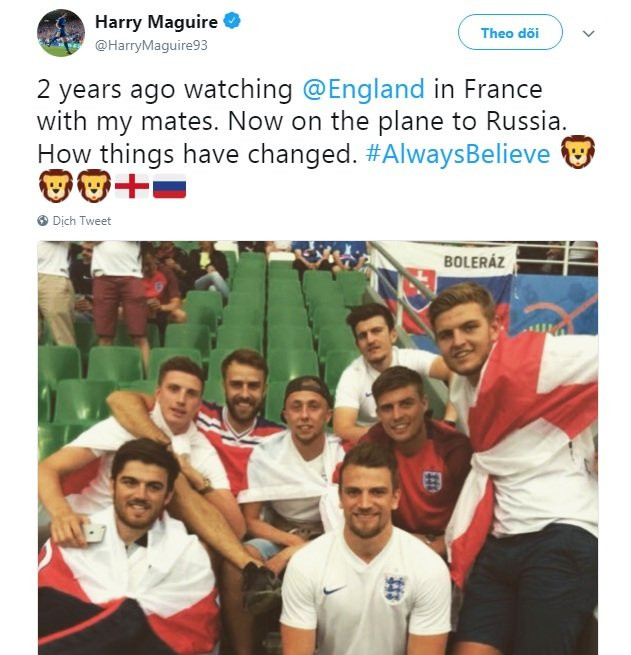This screenshot has height=655, width=631.
Task: Expand the tweet options chevron
Action: click(x=588, y=33)
